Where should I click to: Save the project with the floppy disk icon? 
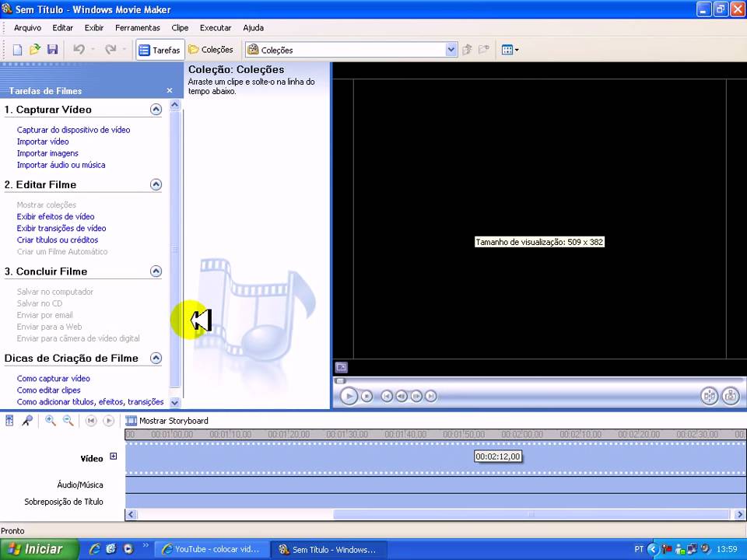pos(52,50)
